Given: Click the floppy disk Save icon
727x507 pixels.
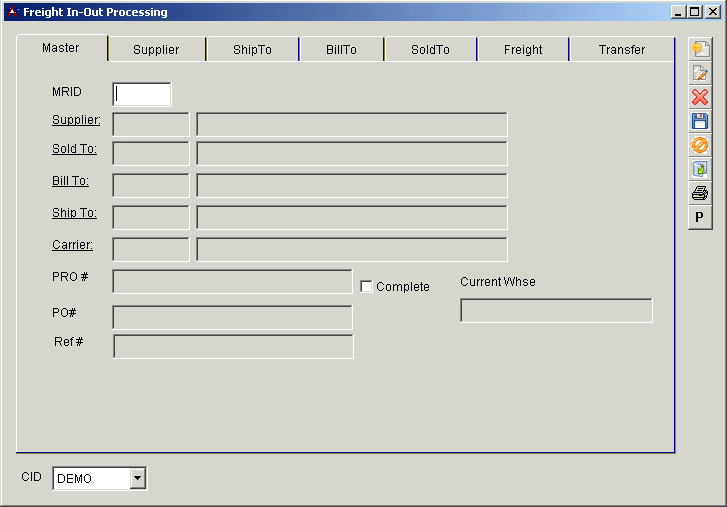Looking at the screenshot, I should pos(700,121).
